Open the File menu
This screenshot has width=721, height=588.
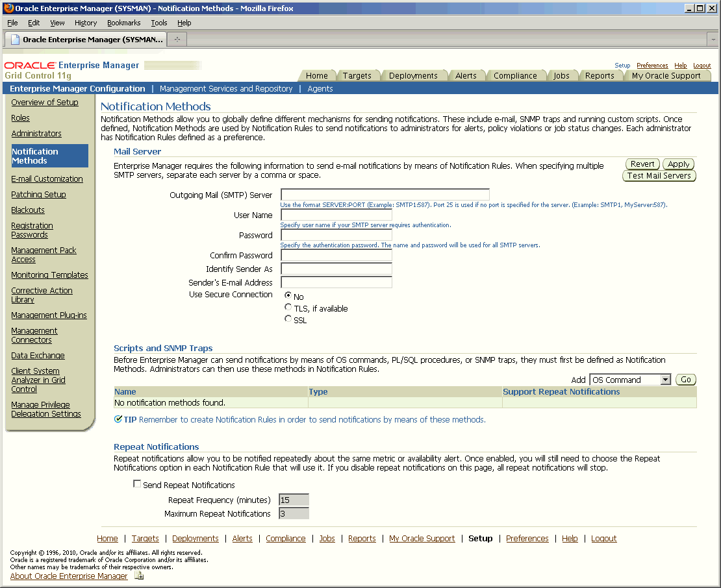[x=12, y=23]
